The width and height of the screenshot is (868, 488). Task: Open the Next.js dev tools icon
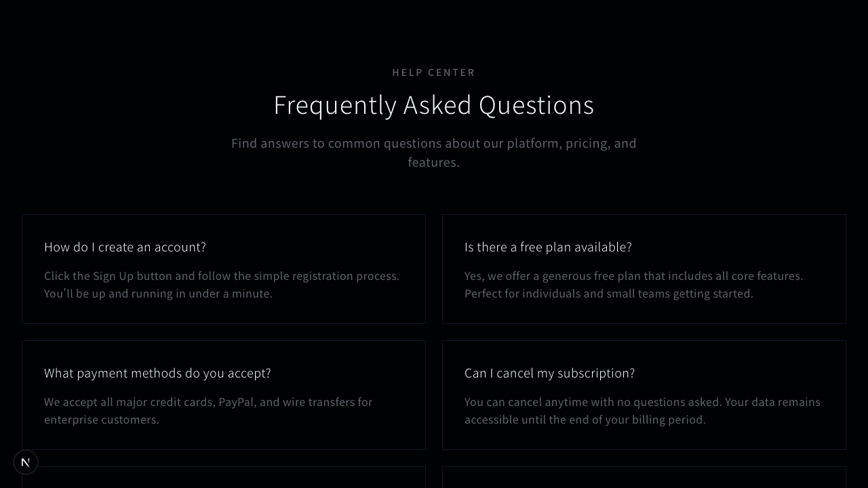tap(26, 462)
